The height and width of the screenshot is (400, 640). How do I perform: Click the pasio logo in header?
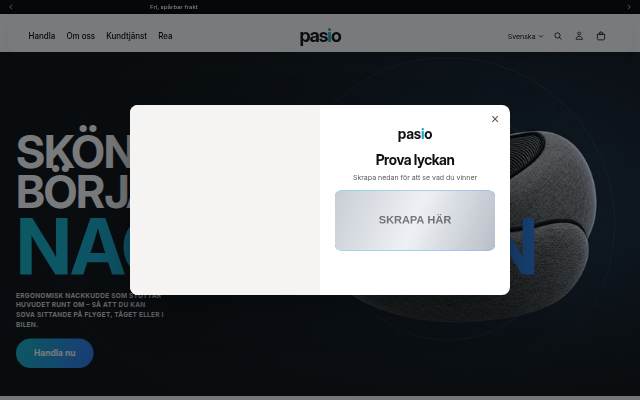[320, 36]
